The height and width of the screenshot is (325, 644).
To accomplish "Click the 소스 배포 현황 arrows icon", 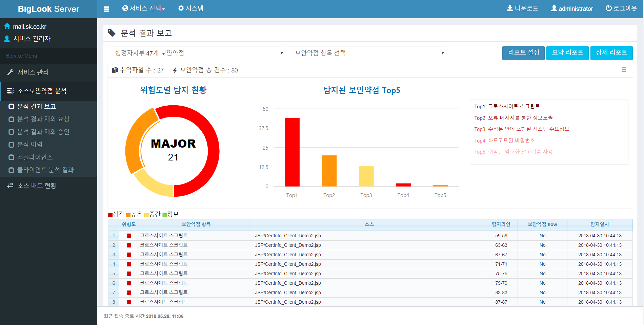I will coord(11,186).
